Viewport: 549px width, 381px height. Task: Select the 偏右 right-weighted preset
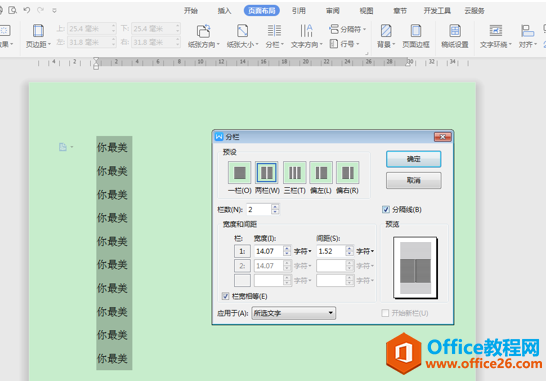point(348,172)
